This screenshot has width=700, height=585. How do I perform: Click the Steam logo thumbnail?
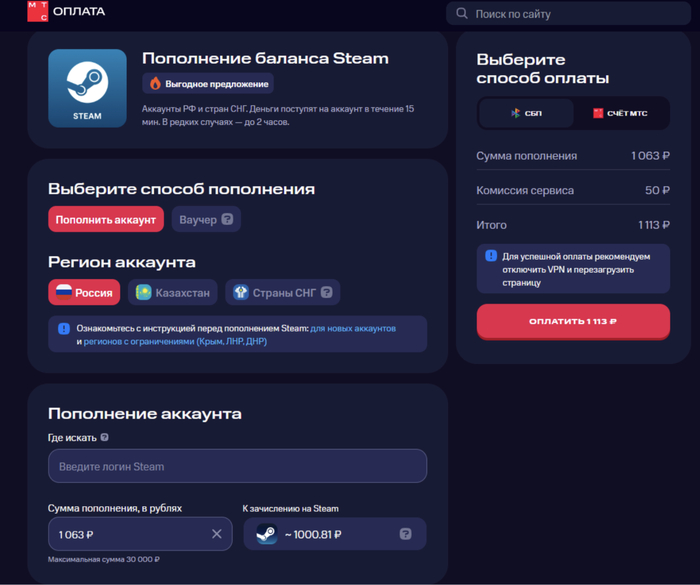(x=87, y=88)
